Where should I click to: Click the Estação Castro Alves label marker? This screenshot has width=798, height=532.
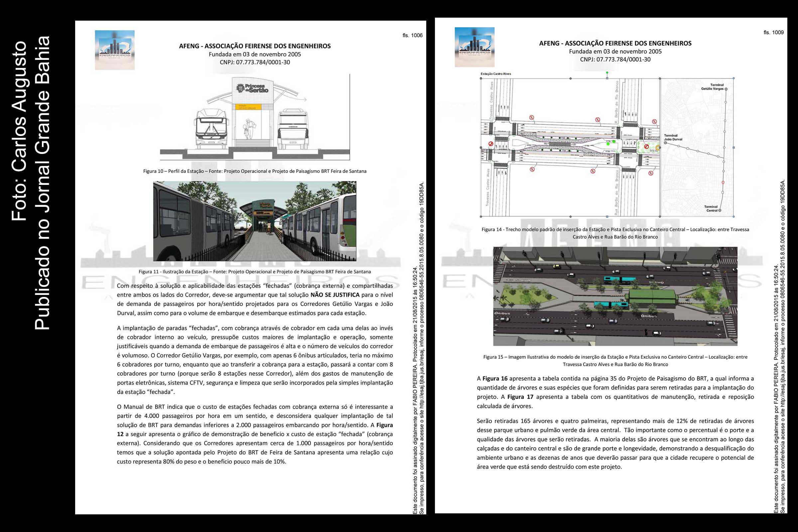(x=496, y=73)
